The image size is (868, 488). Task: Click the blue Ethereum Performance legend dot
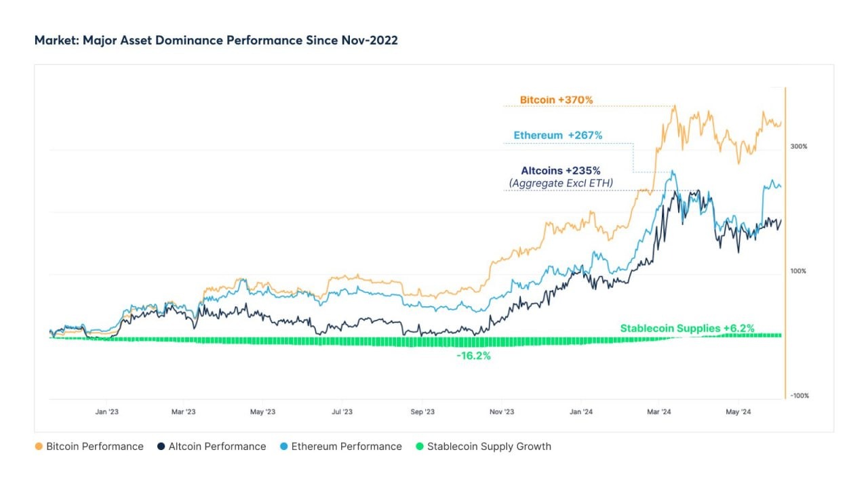click(x=284, y=447)
